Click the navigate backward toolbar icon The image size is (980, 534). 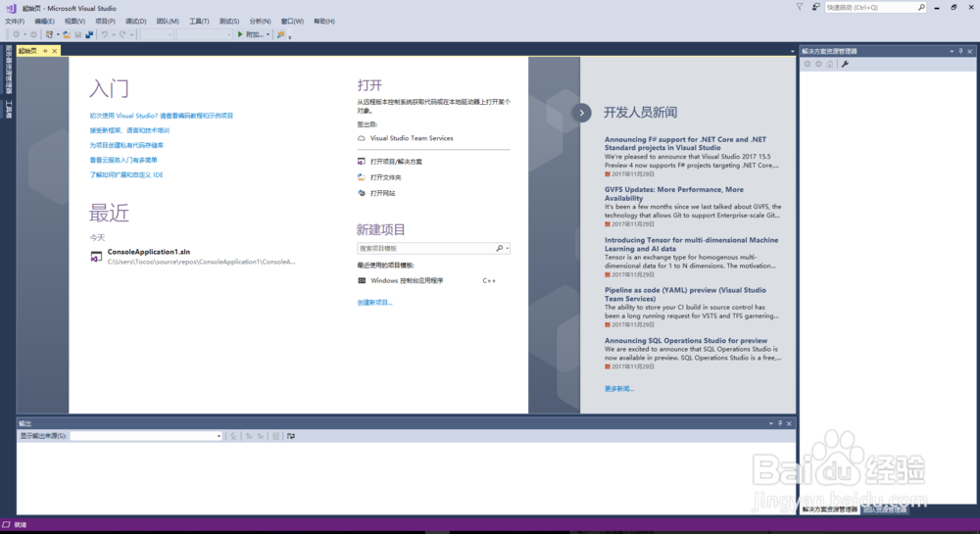(x=17, y=34)
